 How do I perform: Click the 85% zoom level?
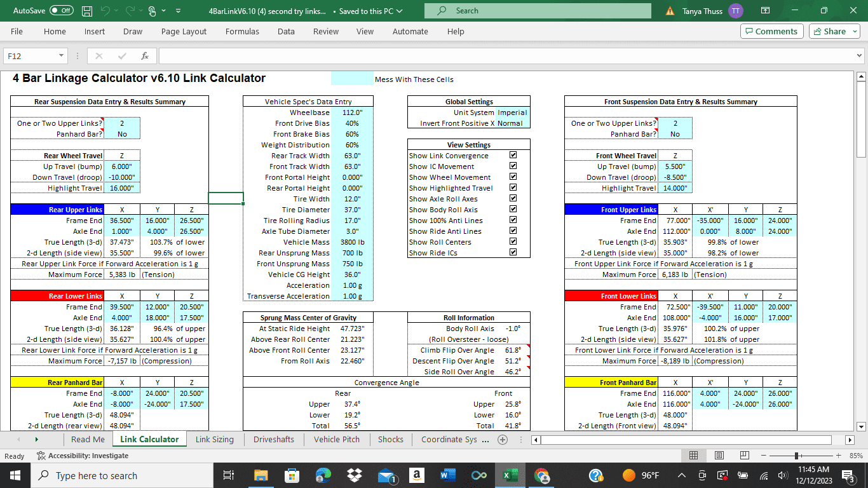(x=856, y=456)
